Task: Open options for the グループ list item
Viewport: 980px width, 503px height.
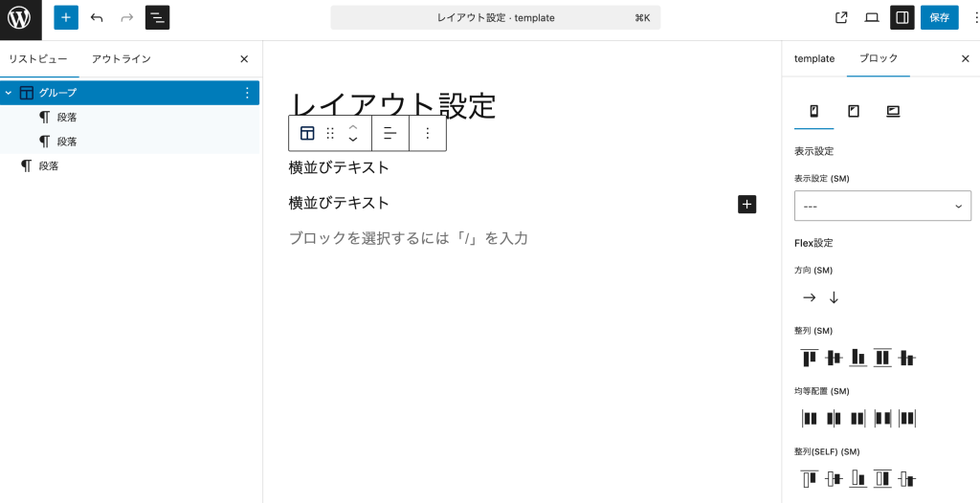Action: 247,93
